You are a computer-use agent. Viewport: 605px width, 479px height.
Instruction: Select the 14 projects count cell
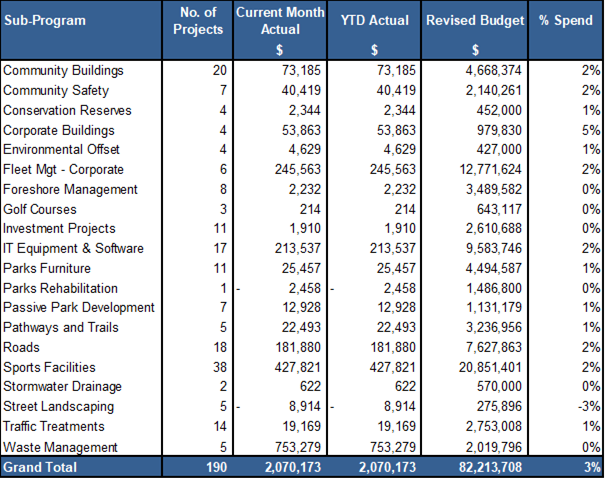220,427
